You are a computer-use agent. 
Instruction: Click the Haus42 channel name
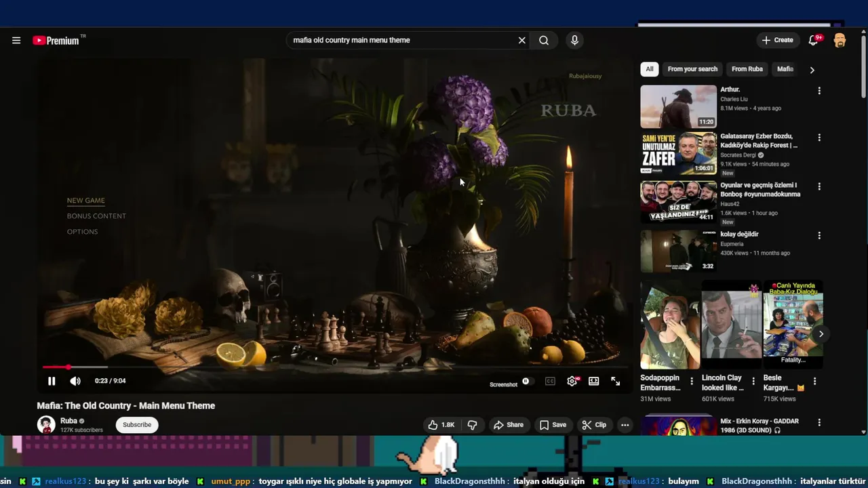click(730, 204)
